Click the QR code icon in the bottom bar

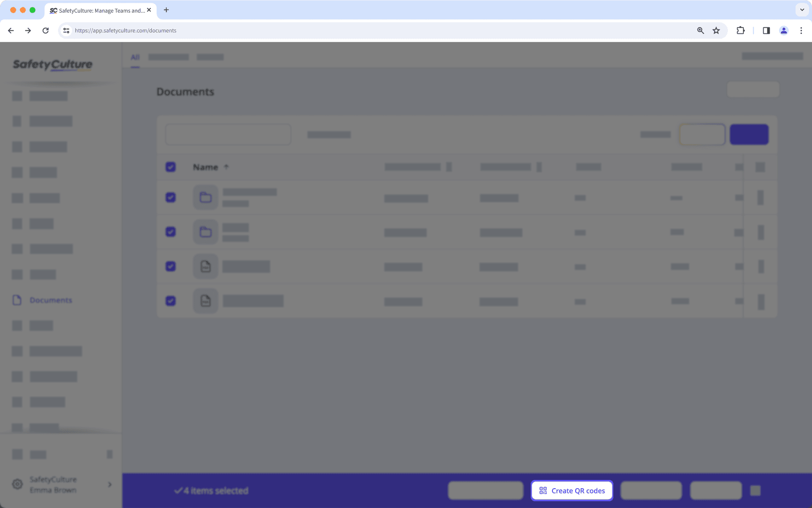[x=542, y=490]
